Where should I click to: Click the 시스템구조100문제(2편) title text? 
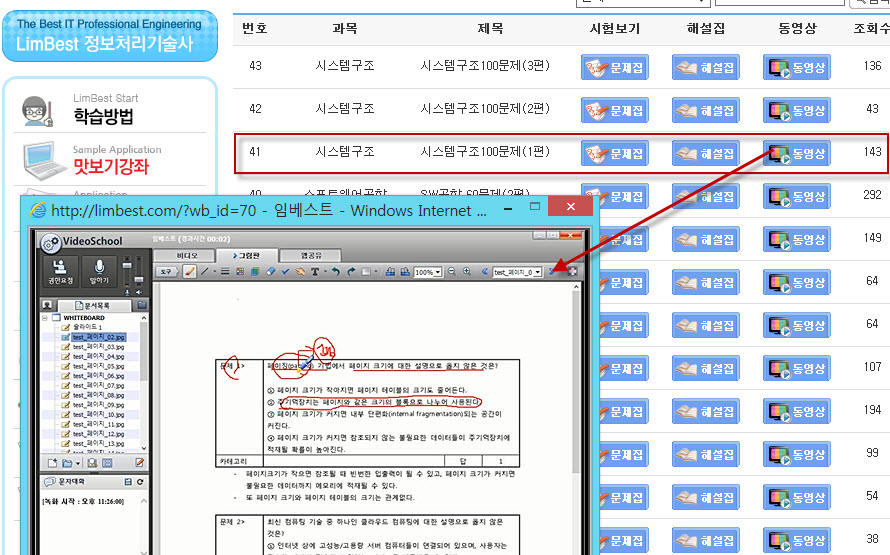click(x=485, y=108)
